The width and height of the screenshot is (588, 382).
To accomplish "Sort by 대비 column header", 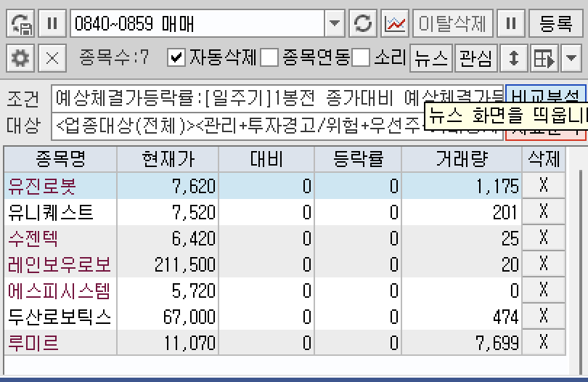I will point(266,159).
